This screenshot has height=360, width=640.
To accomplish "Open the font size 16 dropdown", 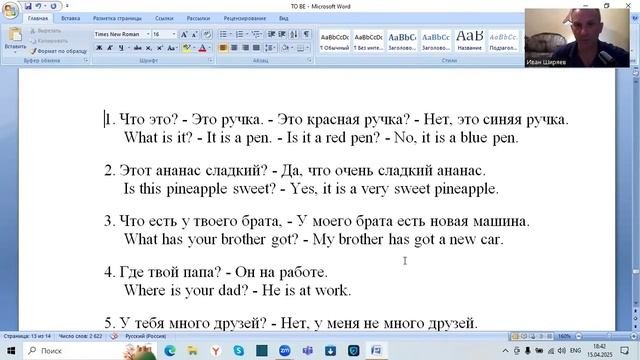I will tap(174, 34).
